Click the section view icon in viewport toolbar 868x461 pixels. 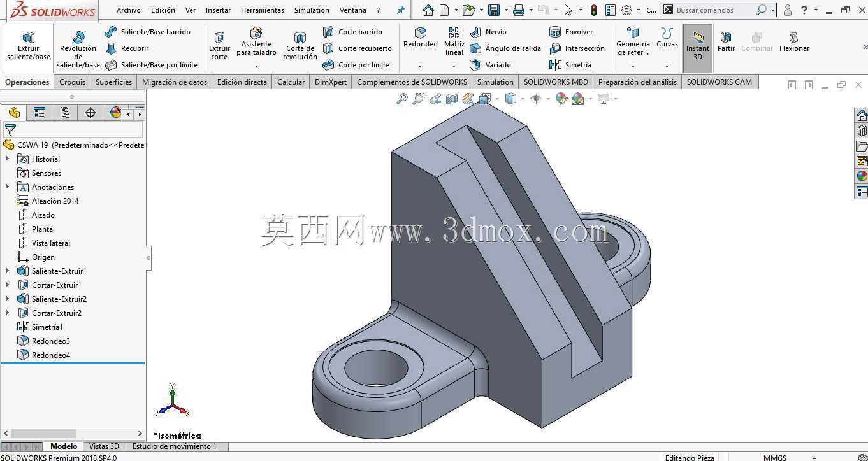pyautogui.click(x=452, y=99)
